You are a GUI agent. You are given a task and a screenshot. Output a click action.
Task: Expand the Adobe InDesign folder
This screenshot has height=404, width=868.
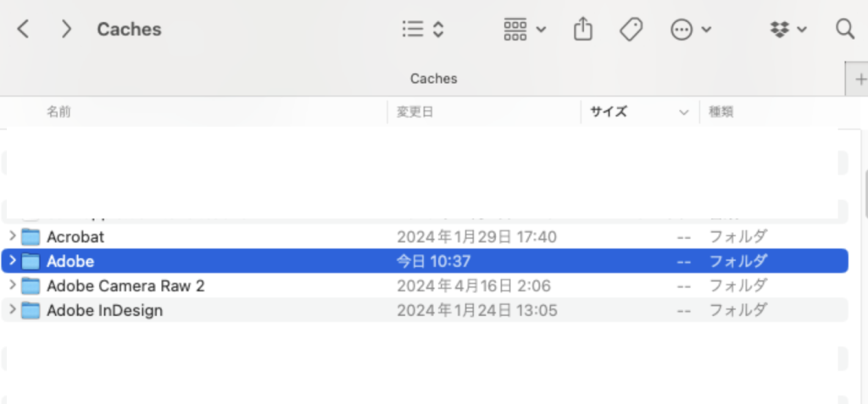12,310
